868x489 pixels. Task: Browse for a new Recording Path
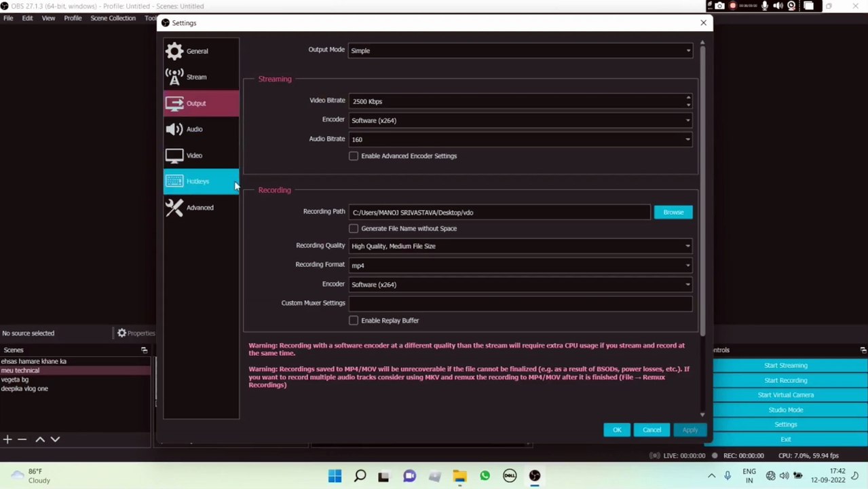point(673,212)
